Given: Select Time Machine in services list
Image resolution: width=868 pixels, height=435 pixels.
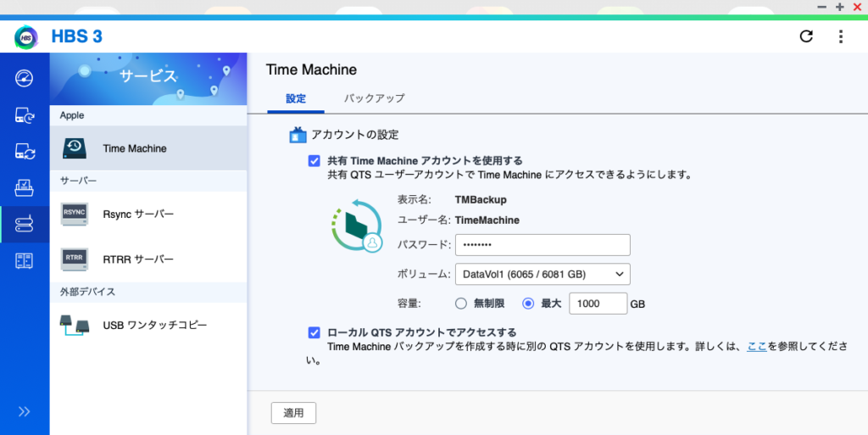Looking at the screenshot, I should (x=148, y=148).
